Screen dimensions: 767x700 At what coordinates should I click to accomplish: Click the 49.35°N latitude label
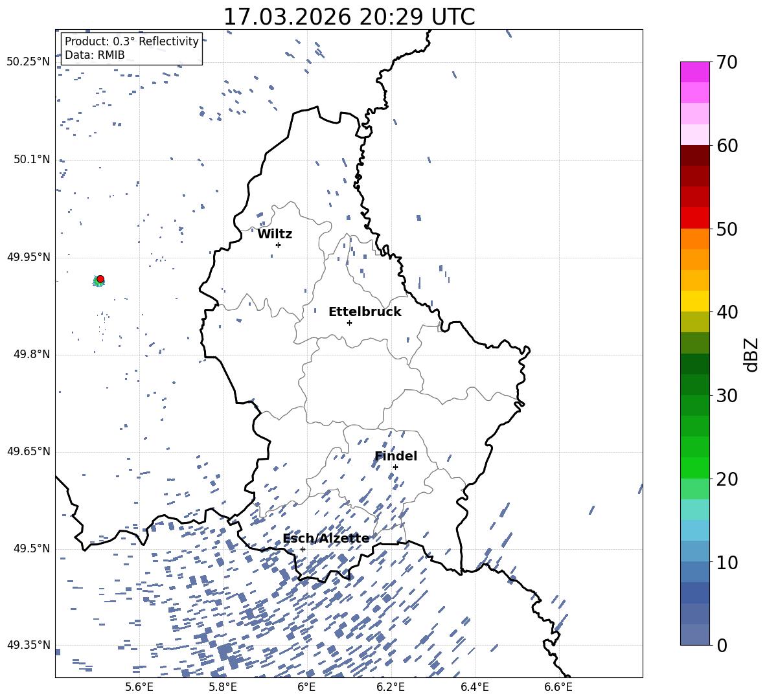tap(29, 645)
